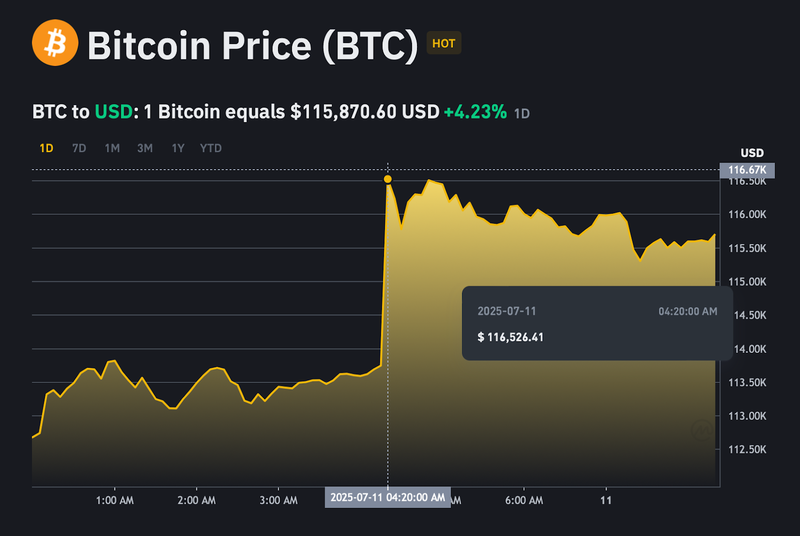Click the yellow data point marker at chart peak
Viewport: 800px width, 536px height.
tap(387, 179)
